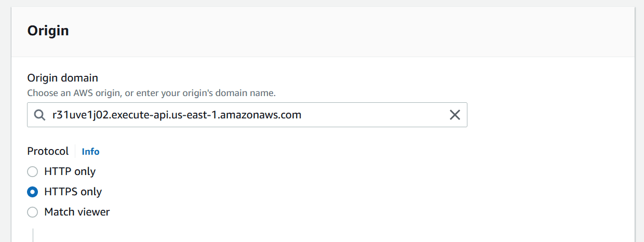Click the magnifier search icon in Origin domain

[39, 115]
